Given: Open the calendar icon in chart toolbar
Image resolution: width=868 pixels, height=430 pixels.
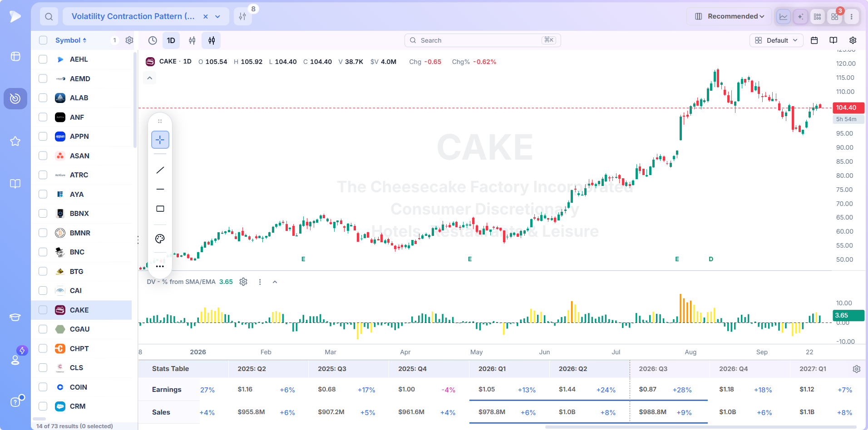Looking at the screenshot, I should 814,40.
